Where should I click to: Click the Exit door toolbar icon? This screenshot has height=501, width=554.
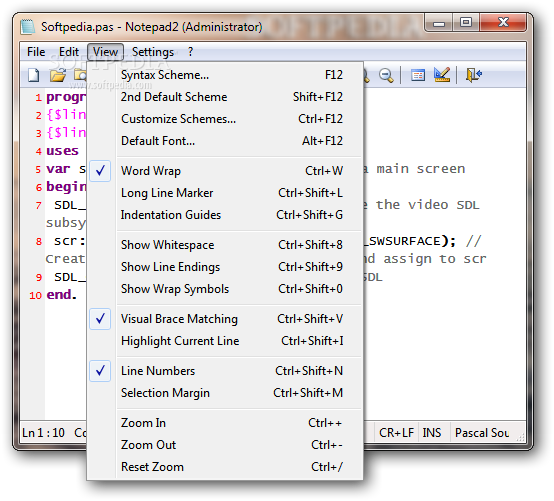pos(473,75)
